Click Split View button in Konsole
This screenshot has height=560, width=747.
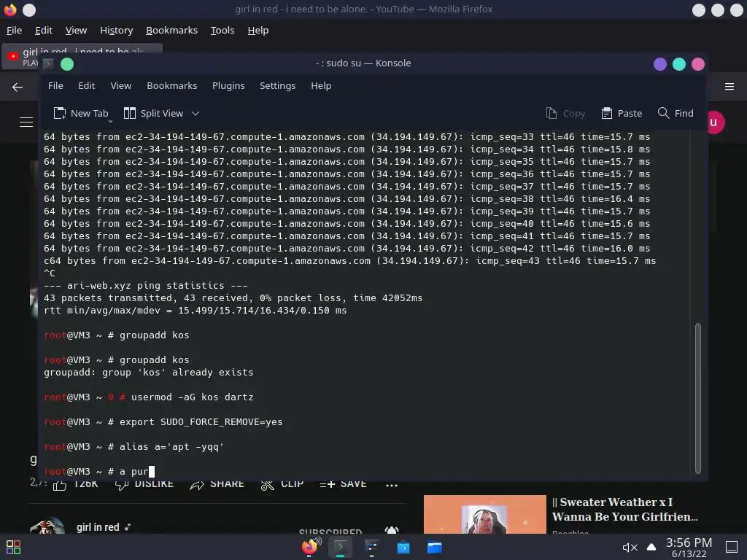pos(153,113)
